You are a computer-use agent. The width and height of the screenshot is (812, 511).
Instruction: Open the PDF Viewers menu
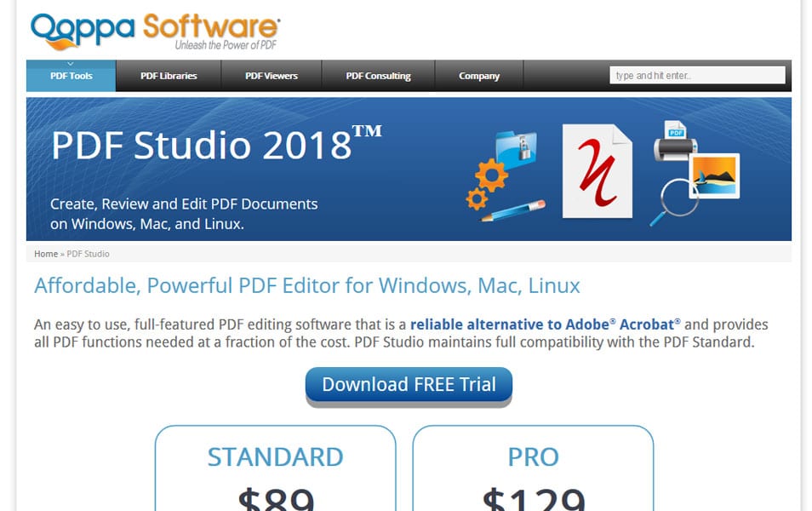(x=272, y=76)
